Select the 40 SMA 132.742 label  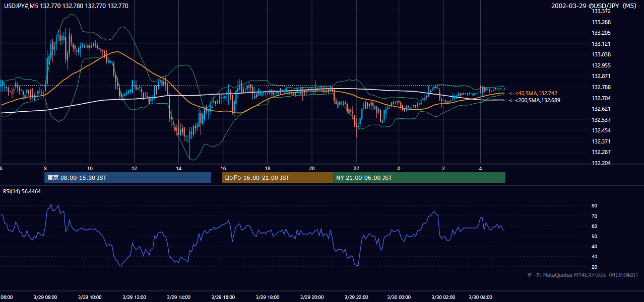point(534,94)
